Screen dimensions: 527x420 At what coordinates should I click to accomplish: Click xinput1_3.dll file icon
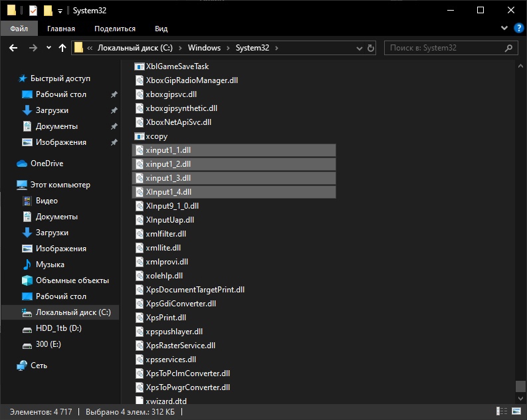click(x=140, y=178)
